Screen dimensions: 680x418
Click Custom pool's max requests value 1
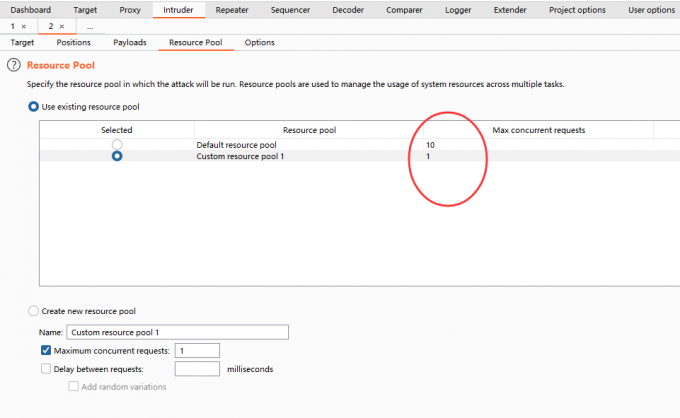428,157
